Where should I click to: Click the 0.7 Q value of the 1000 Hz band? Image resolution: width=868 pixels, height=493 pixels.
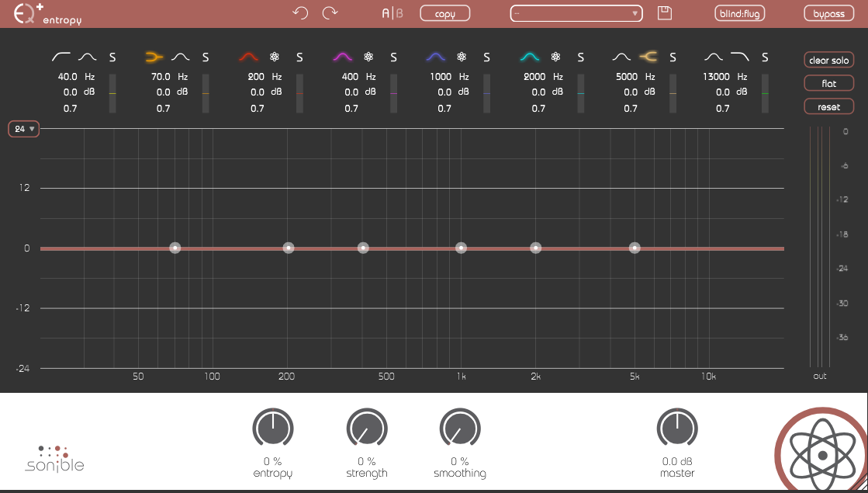444,109
